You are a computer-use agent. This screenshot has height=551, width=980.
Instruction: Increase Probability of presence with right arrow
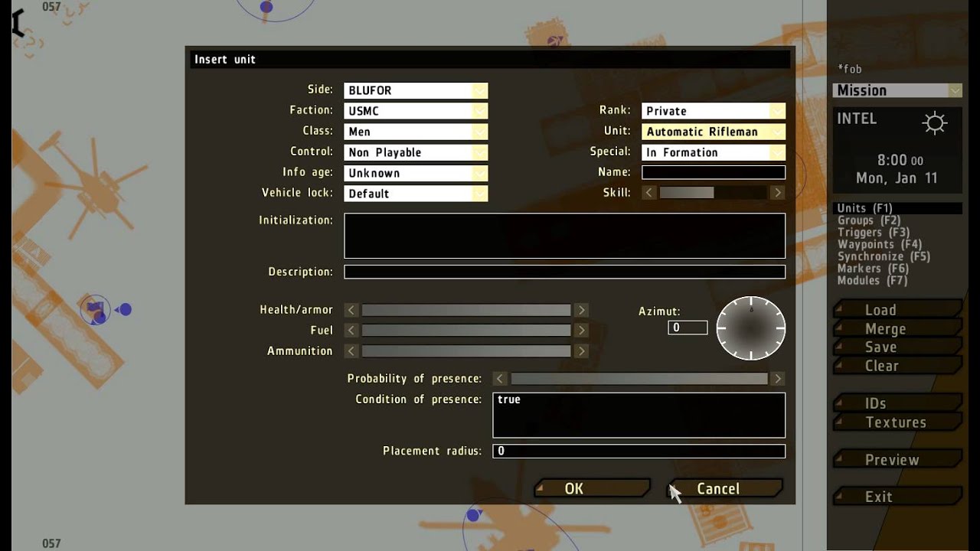[778, 379]
